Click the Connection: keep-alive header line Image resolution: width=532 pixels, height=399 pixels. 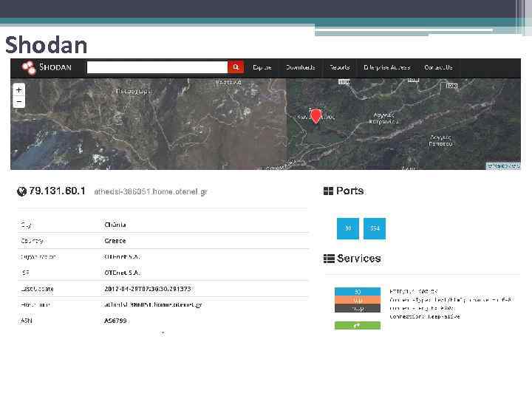[425, 316]
